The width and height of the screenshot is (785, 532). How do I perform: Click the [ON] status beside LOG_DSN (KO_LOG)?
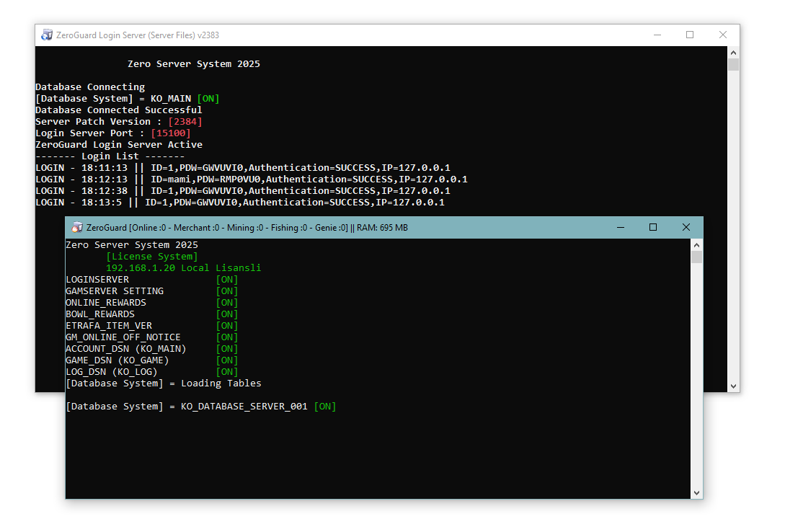tap(226, 372)
